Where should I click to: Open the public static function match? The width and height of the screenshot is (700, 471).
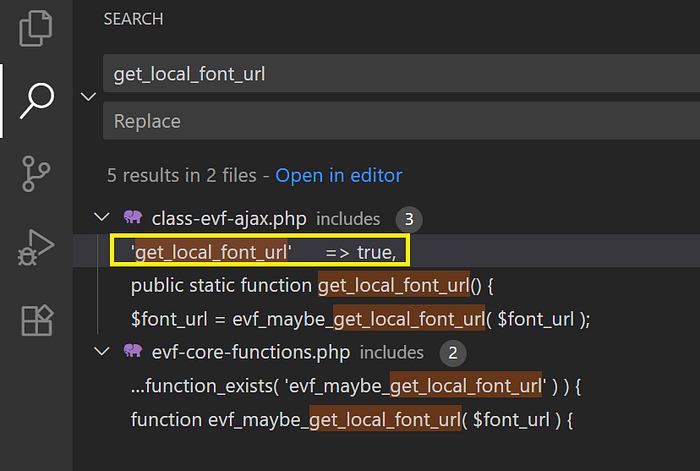tap(313, 286)
